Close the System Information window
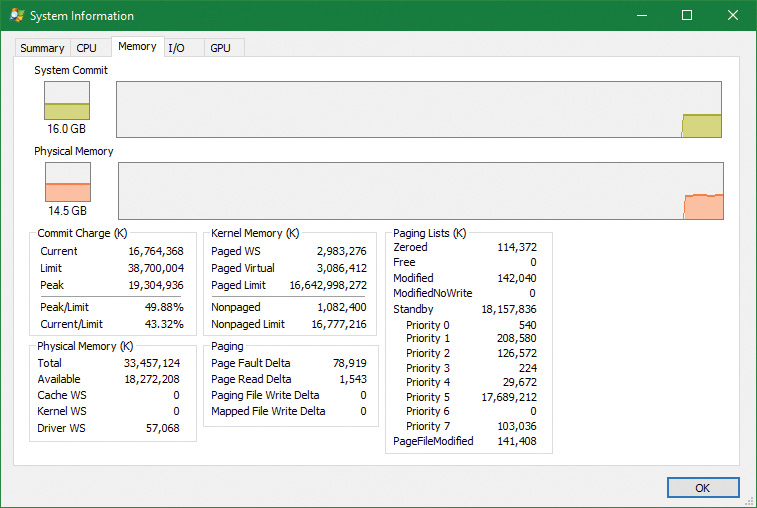Viewport: 757px width, 508px height. (x=733, y=16)
